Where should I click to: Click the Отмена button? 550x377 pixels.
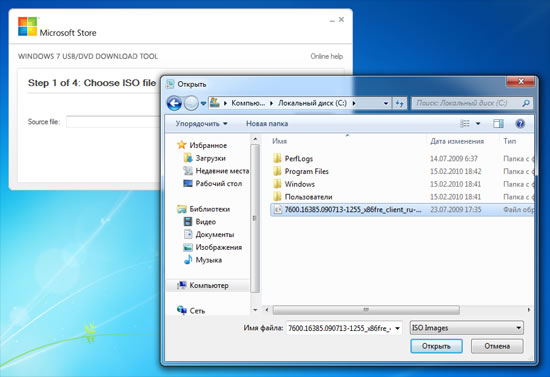(x=497, y=346)
